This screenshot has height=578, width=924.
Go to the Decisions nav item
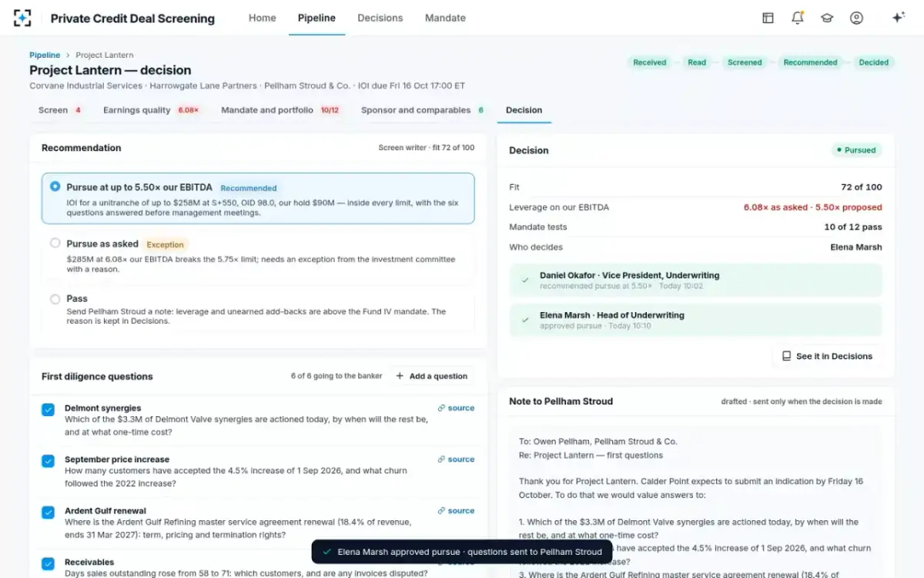click(x=380, y=18)
